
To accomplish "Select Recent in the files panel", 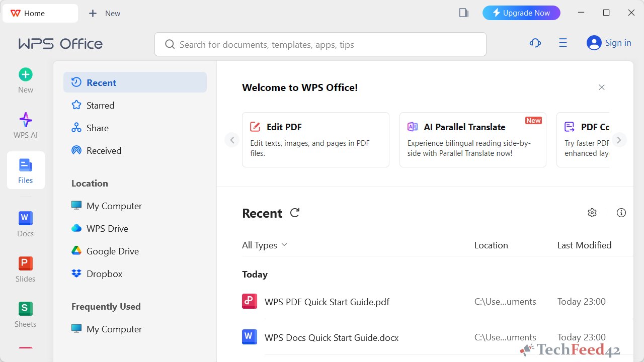I will pyautogui.click(x=135, y=82).
